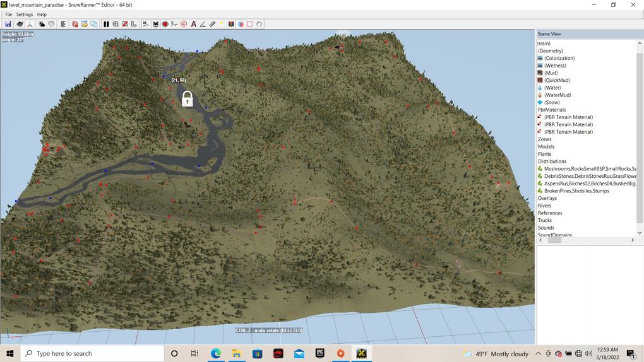The width and height of the screenshot is (644, 362).
Task: Open Epic Games Launcher from the taskbar
Action: pos(320,353)
